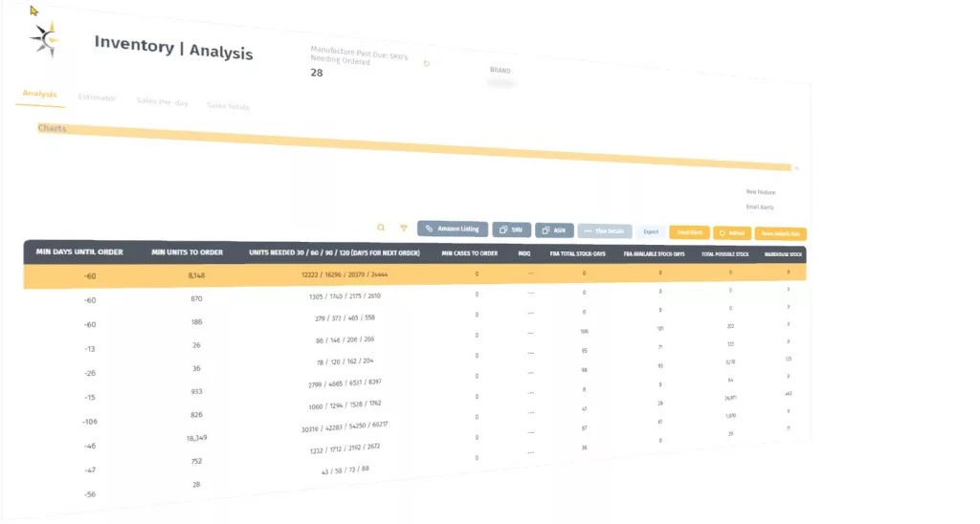Click the yellow Refresh button
980x524 pixels.
pyautogui.click(x=732, y=233)
